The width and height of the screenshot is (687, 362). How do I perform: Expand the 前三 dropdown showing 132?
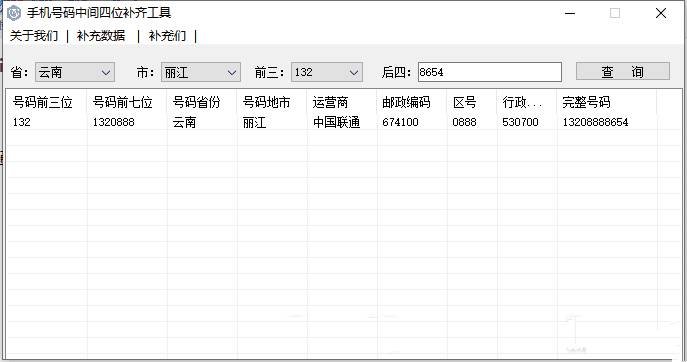[327, 72]
